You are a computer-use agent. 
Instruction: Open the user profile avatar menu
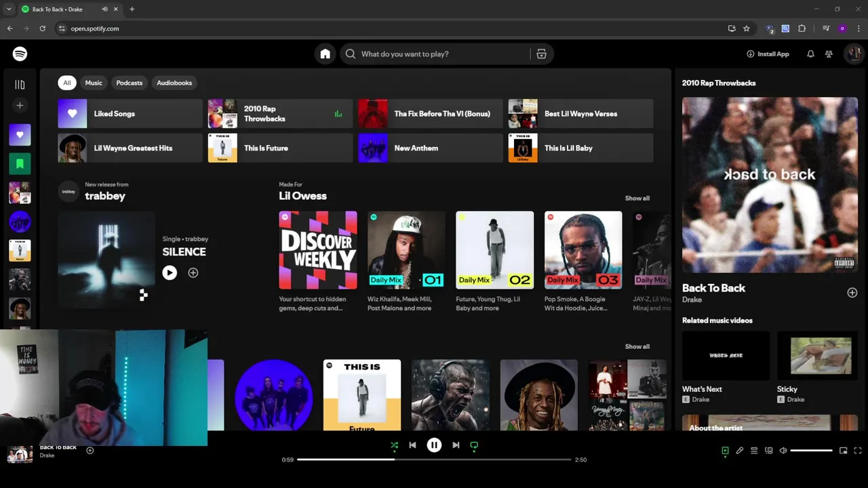pyautogui.click(x=853, y=54)
